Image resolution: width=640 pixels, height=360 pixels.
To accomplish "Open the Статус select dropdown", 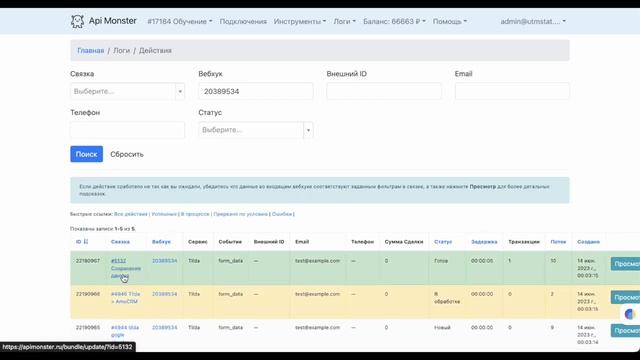I will 256,130.
